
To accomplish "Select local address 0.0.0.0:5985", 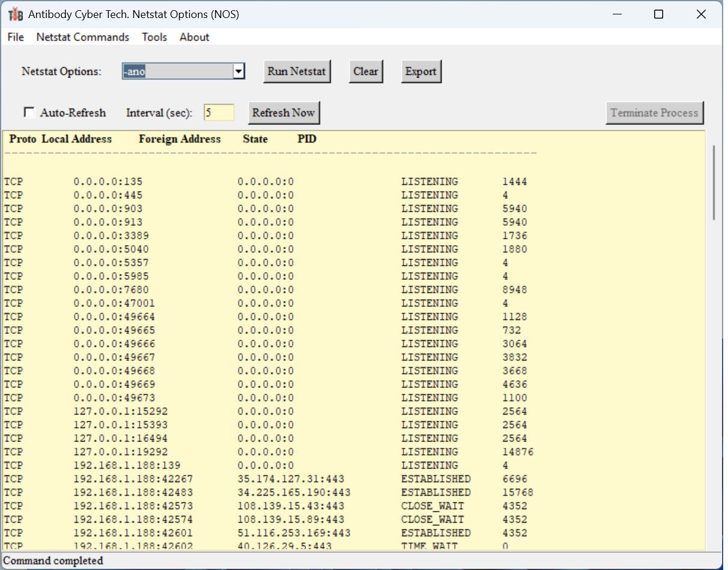I will tap(111, 276).
